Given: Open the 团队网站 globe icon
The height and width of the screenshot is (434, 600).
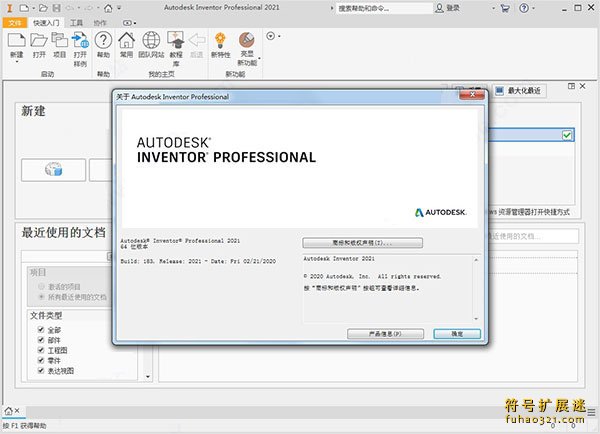Looking at the screenshot, I should pos(151,40).
